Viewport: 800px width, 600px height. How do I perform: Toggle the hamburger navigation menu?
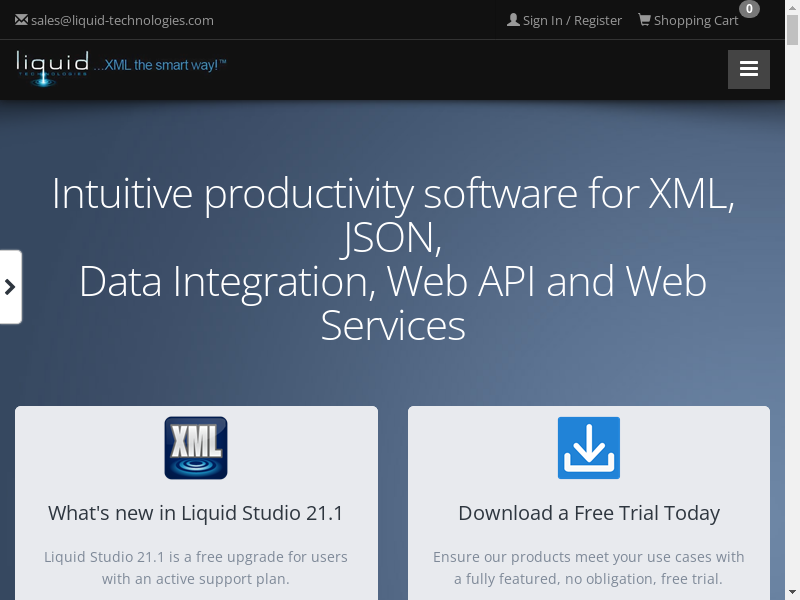tap(748, 69)
